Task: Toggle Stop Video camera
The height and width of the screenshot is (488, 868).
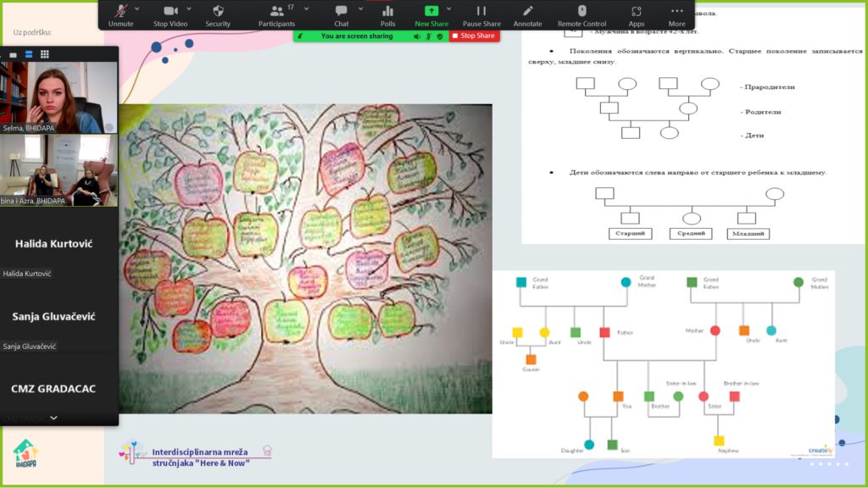Action: 170,14
